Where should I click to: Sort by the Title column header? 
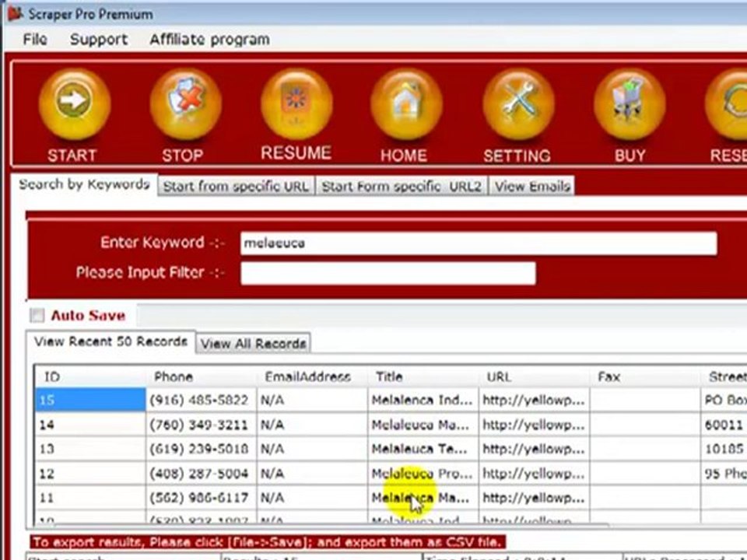click(x=423, y=376)
